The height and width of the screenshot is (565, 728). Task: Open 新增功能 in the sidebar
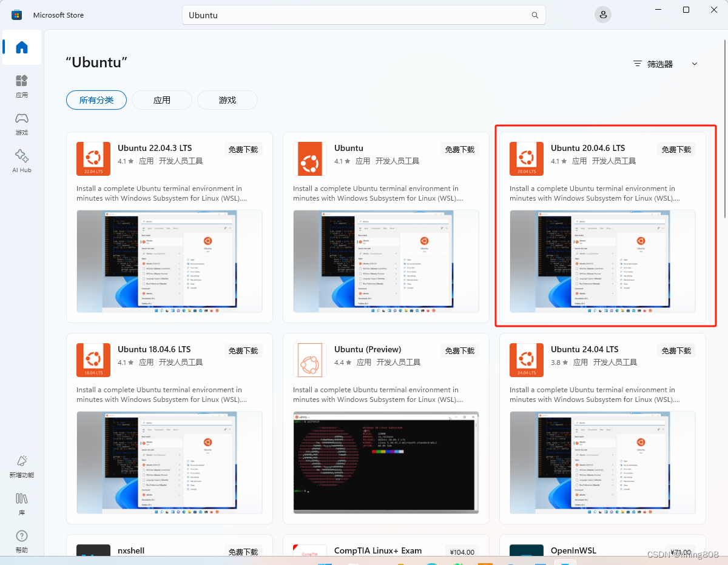pyautogui.click(x=22, y=467)
